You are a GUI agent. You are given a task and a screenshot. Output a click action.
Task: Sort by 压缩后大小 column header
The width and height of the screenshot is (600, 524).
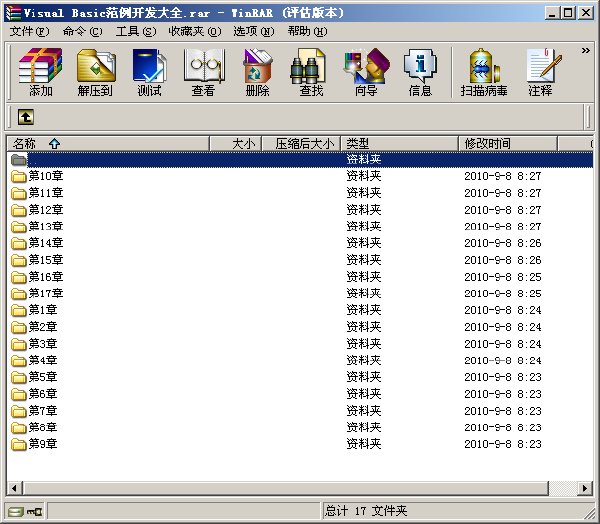click(301, 144)
